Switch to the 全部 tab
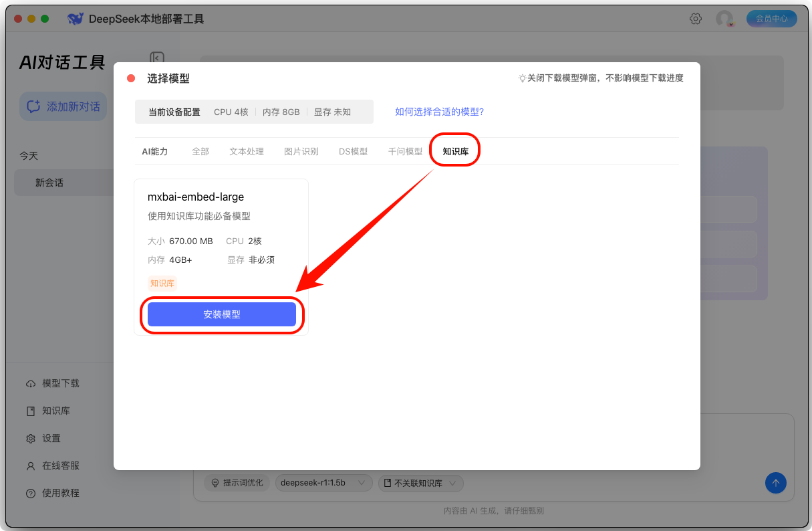Viewport: 812px width, 531px height. coord(200,151)
